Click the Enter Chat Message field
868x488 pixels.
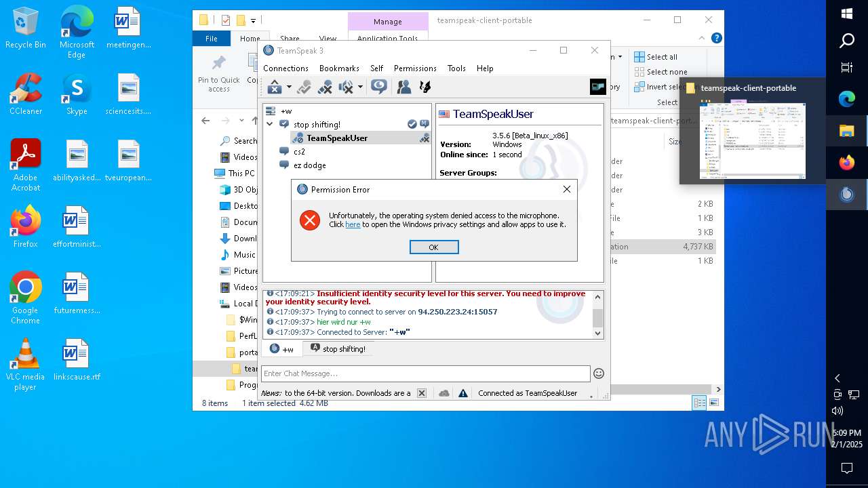point(425,373)
